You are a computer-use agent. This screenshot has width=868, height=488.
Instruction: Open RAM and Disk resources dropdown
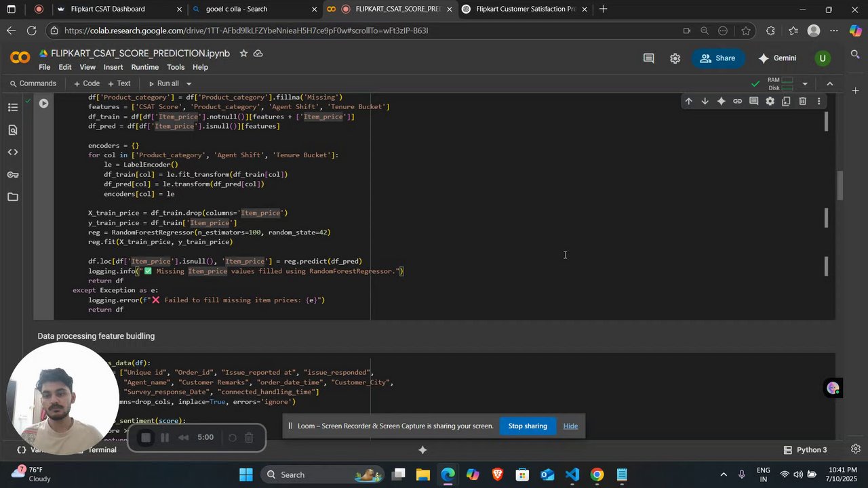pyautogui.click(x=805, y=84)
